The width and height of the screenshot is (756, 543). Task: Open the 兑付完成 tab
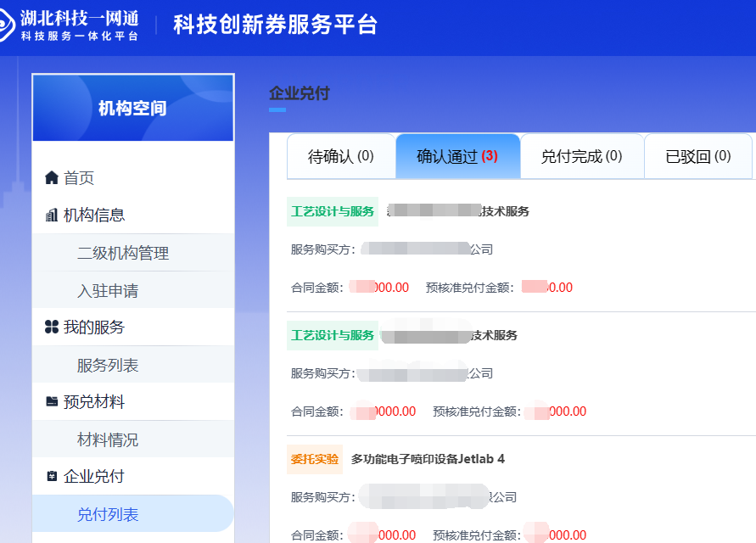point(581,157)
